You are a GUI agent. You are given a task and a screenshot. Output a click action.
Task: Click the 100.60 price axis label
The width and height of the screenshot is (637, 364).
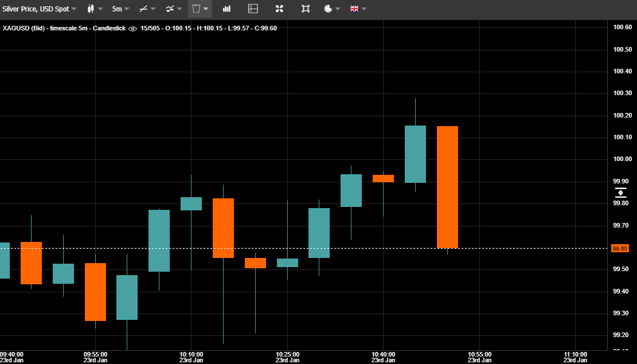pos(622,27)
